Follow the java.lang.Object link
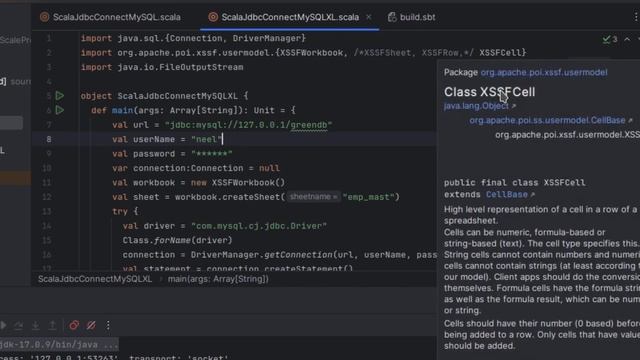This screenshot has width=640, height=360. [476, 106]
